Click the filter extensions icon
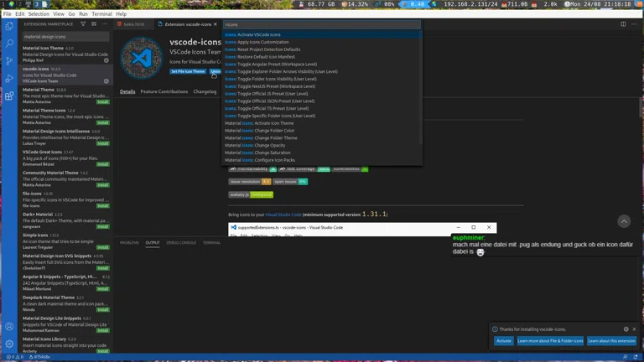Screen dimensions: 644x362 pos(83,24)
